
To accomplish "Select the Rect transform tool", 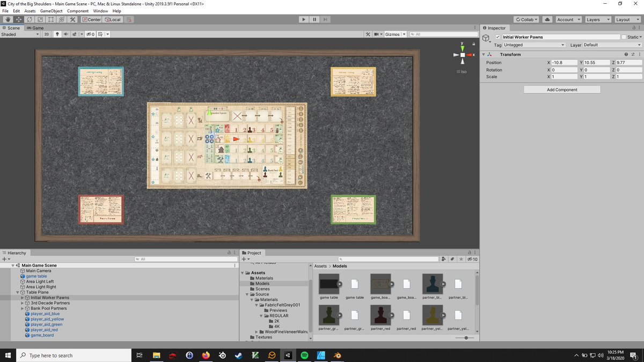I will tap(52, 19).
